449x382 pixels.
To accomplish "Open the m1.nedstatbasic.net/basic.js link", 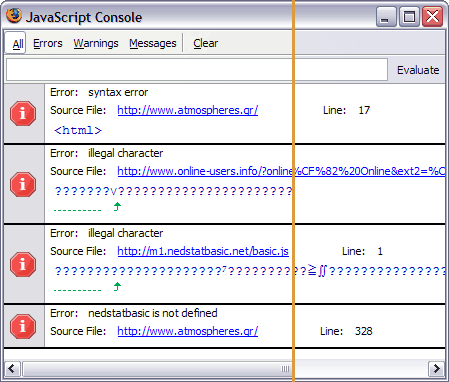I will 203,251.
